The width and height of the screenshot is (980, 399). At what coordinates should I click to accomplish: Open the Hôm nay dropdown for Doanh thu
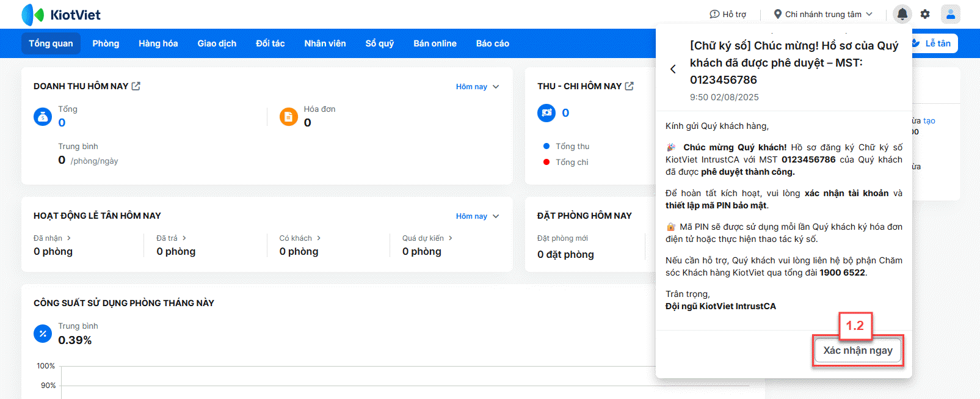click(477, 87)
